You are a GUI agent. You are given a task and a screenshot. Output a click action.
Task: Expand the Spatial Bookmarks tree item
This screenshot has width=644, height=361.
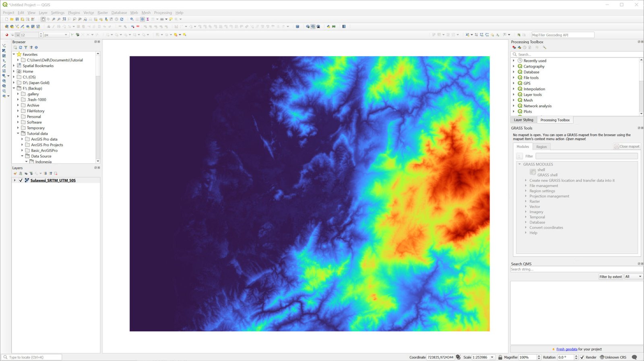pyautogui.click(x=14, y=66)
